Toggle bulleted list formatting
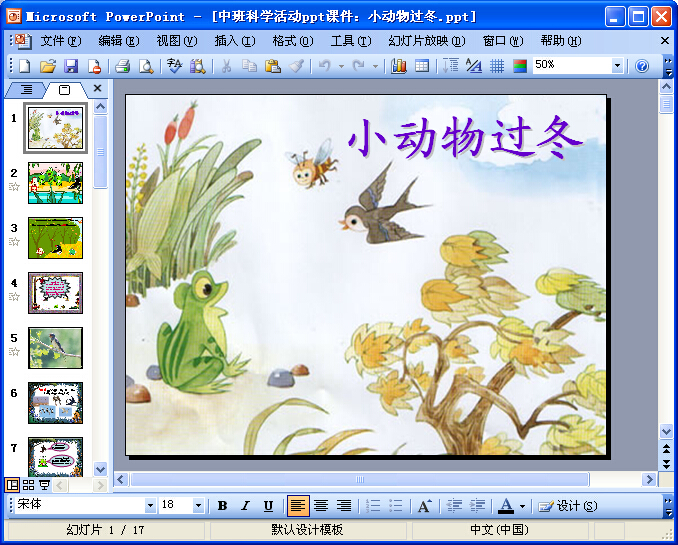 396,506
